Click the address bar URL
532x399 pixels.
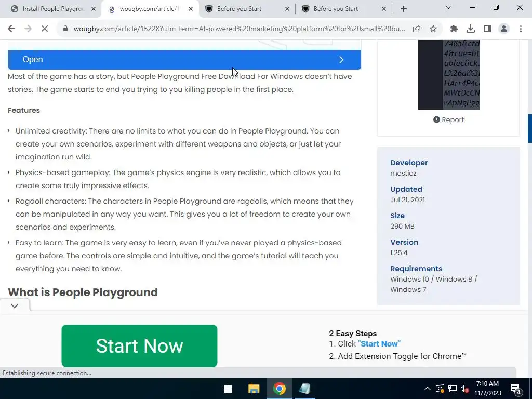coord(239,29)
